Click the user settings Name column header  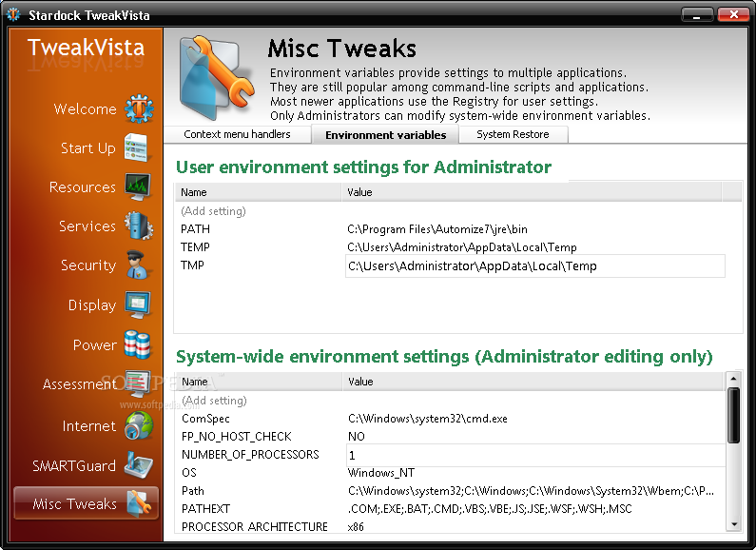pos(259,192)
